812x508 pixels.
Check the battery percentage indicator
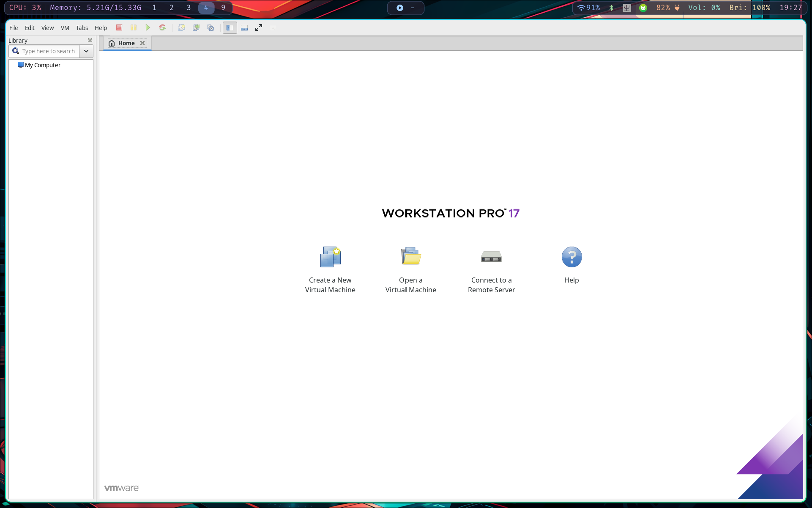coord(662,8)
